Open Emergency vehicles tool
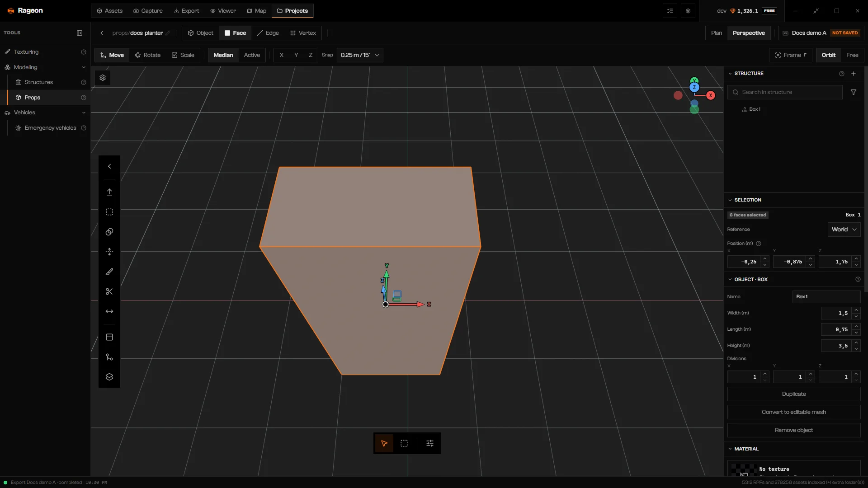 50,128
